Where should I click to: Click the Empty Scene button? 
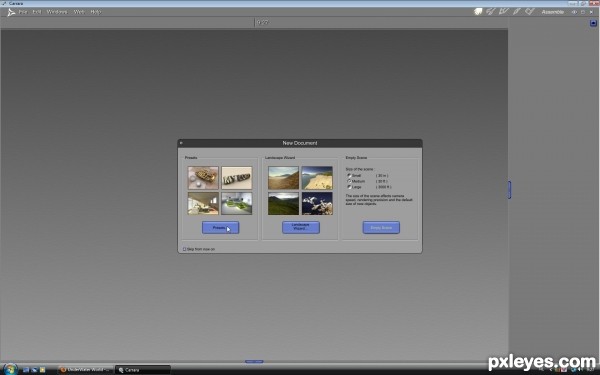pyautogui.click(x=381, y=227)
